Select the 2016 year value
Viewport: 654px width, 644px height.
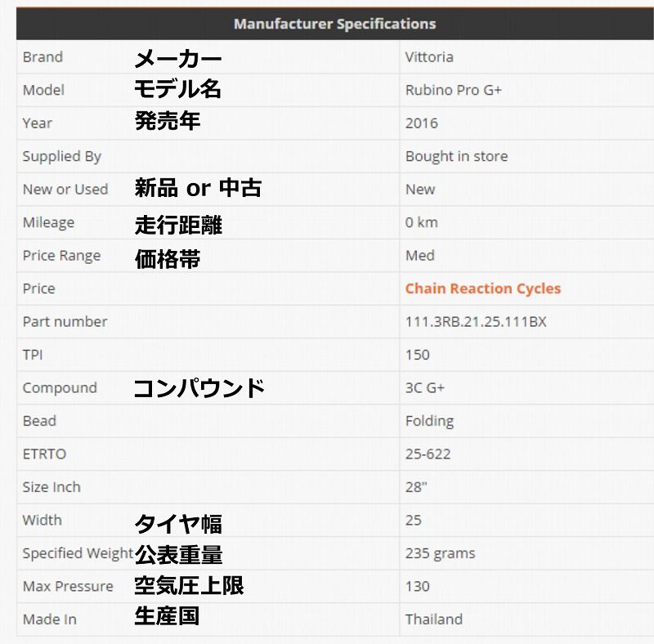pos(421,123)
